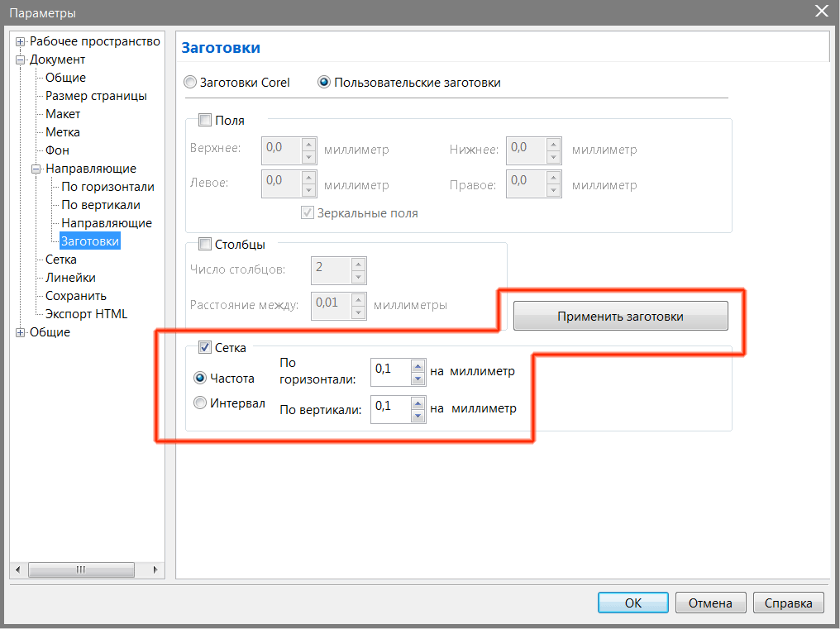Click the Расстояние между field
Image resolution: width=840 pixels, height=629 pixels.
332,306
